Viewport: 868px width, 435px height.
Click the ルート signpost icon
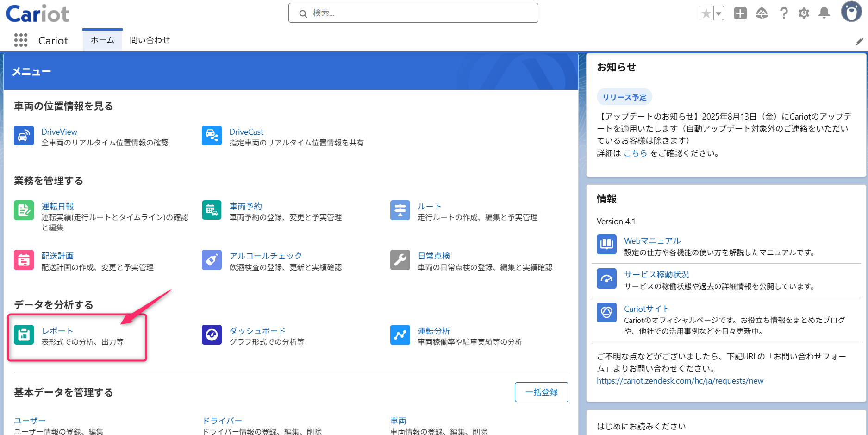tap(400, 210)
